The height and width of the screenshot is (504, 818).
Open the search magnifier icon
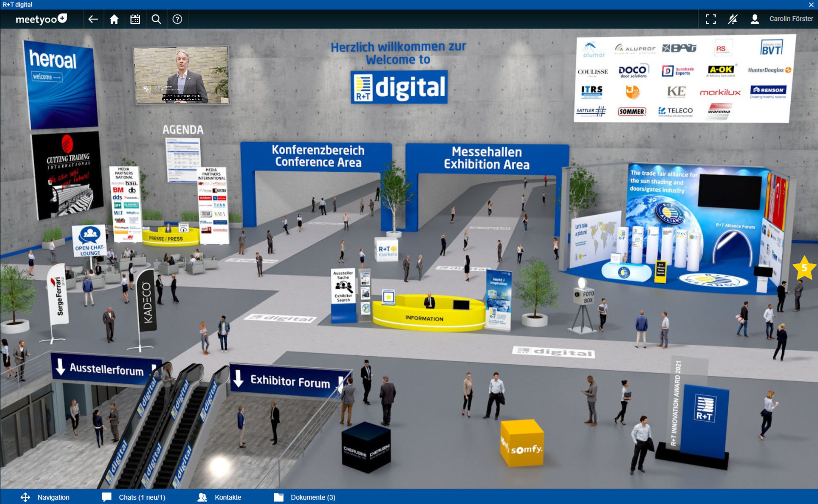pyautogui.click(x=156, y=19)
